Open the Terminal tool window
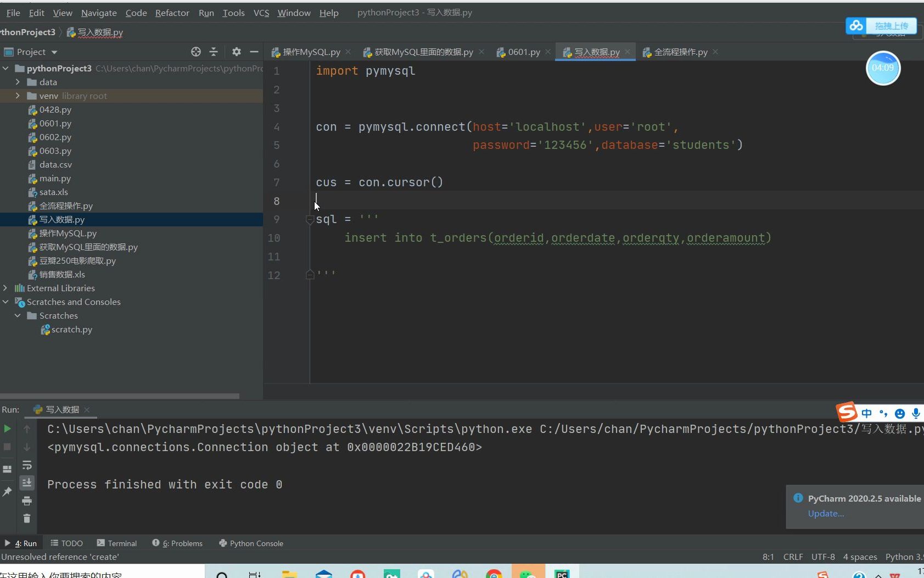The width and height of the screenshot is (924, 578). click(116, 543)
